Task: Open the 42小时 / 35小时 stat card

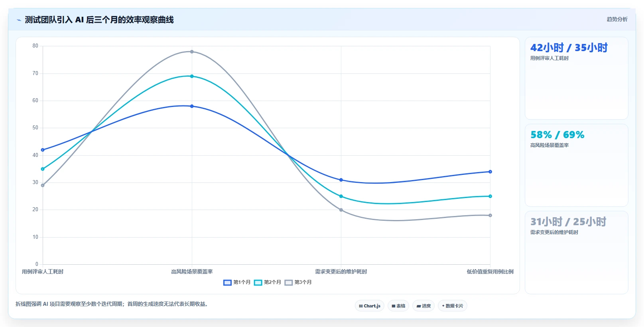Action: 577,78
